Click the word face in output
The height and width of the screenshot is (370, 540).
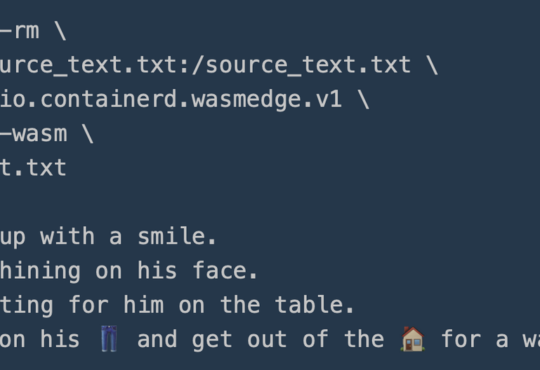tap(225, 271)
